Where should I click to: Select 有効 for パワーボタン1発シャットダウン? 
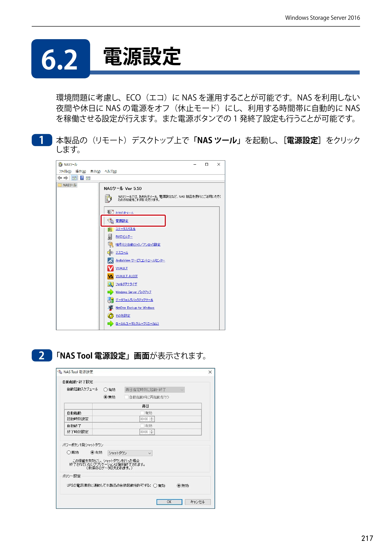[x=92, y=452]
